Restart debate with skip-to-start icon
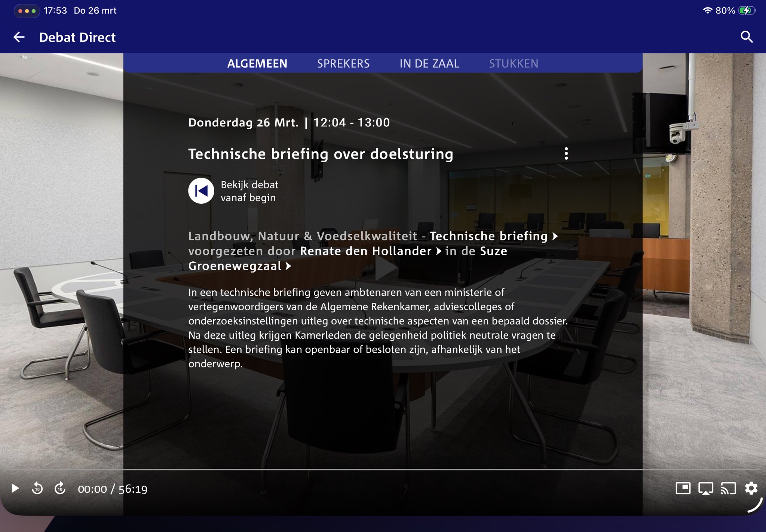766x532 pixels. (x=201, y=191)
